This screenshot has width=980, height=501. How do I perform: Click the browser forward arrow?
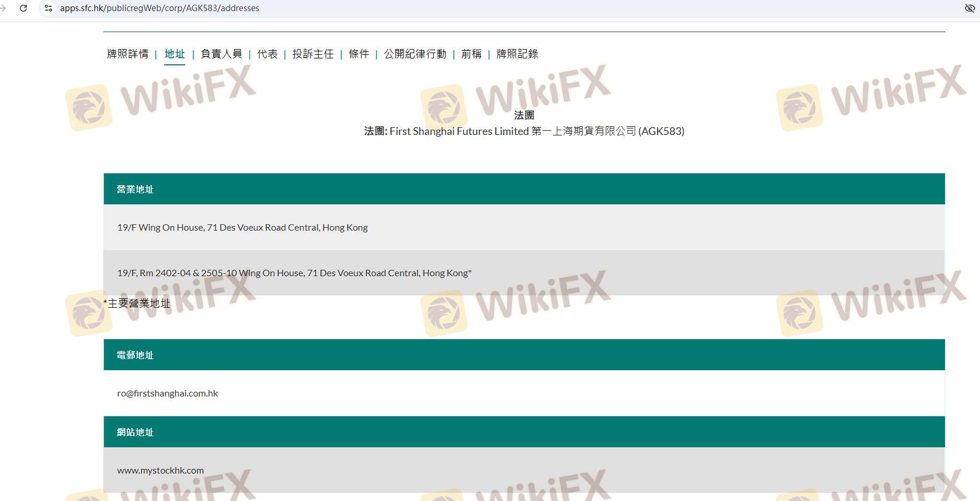(4, 8)
